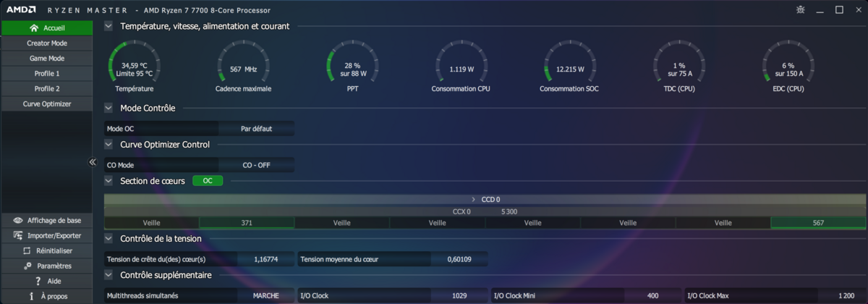Click the AMD logo in title bar
This screenshot has height=304, width=868.
click(x=22, y=9)
